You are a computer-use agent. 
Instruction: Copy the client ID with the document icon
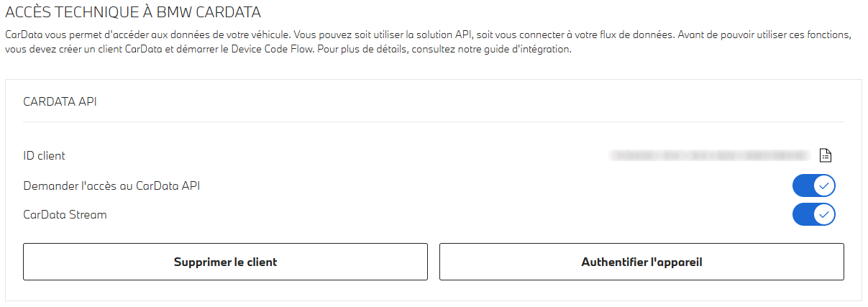pos(826,155)
